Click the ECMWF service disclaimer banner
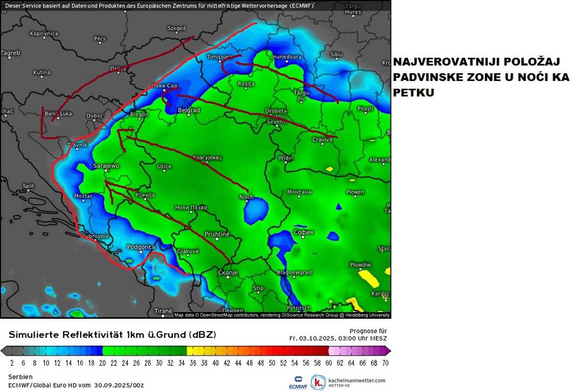588x392 pixels. pos(162,5)
